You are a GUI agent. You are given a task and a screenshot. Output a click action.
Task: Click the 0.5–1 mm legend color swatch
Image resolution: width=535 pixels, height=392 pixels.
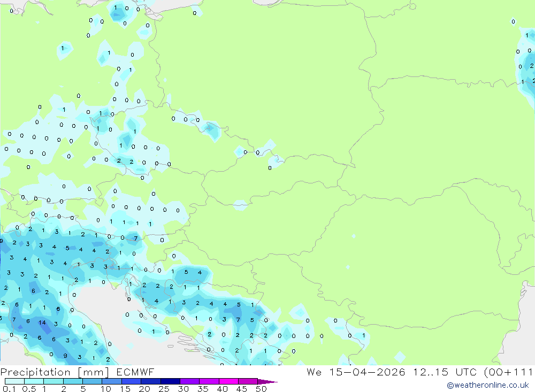click(x=34, y=381)
